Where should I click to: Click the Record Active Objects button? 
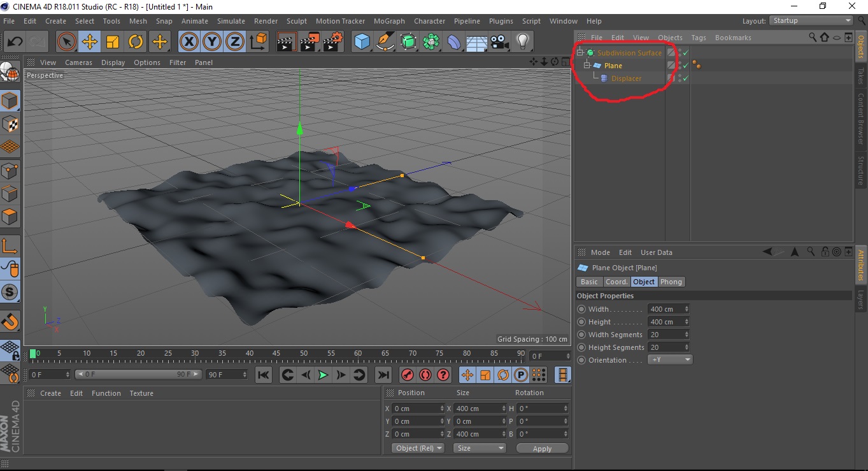(x=408, y=375)
